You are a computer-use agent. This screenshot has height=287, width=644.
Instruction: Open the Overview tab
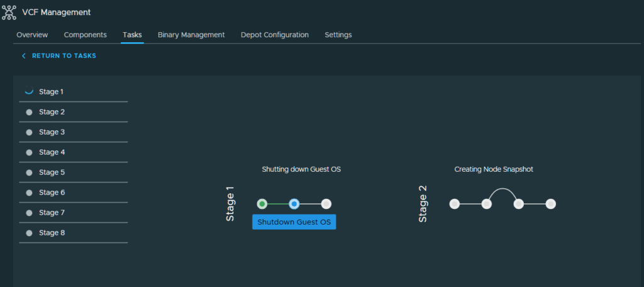pos(32,35)
